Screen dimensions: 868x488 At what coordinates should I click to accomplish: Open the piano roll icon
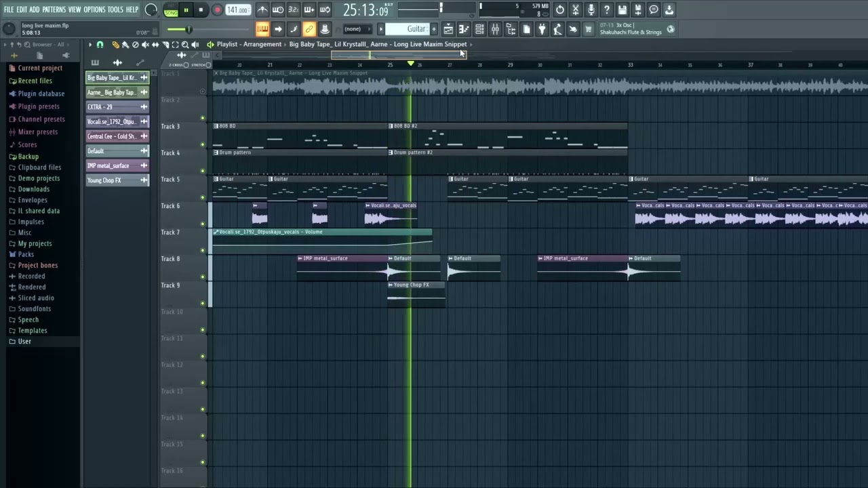coord(464,29)
